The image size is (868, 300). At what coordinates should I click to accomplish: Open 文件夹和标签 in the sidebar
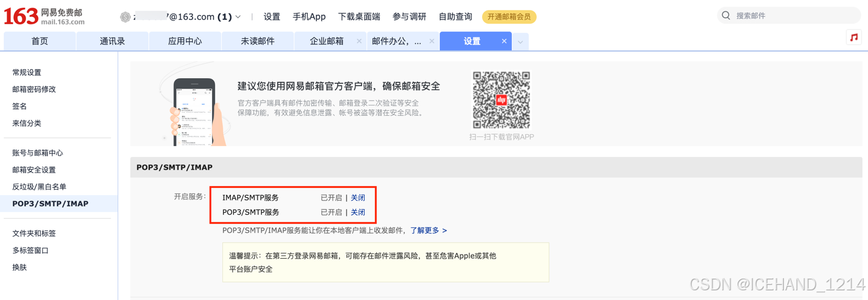pyautogui.click(x=34, y=234)
